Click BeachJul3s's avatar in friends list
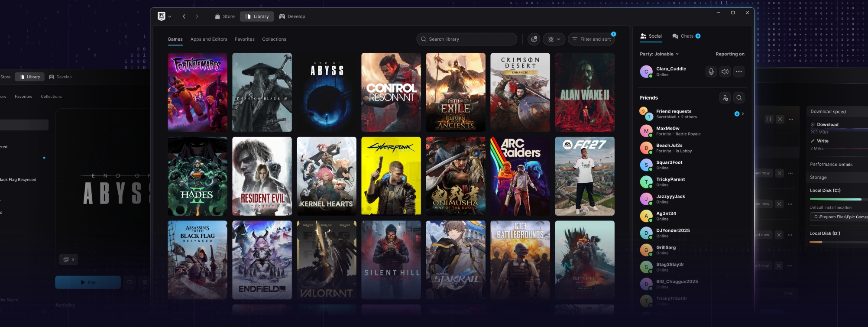868x327 pixels. point(646,148)
